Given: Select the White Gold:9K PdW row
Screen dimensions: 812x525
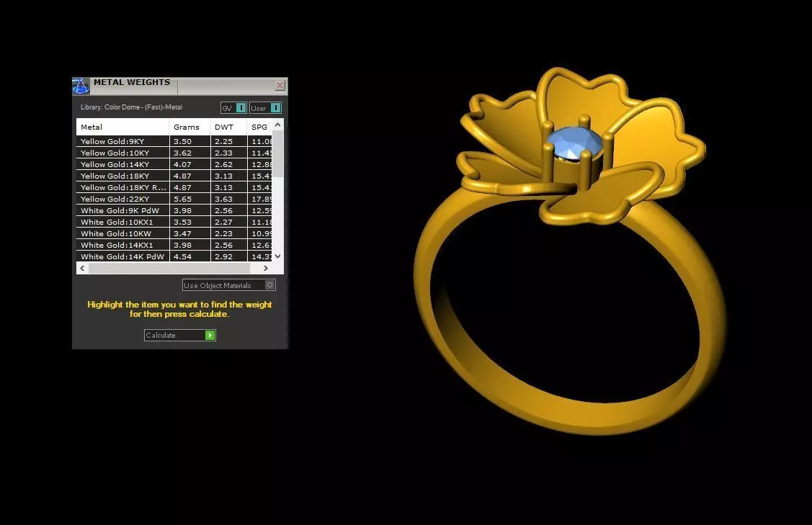Looking at the screenshot, I should pyautogui.click(x=174, y=210).
